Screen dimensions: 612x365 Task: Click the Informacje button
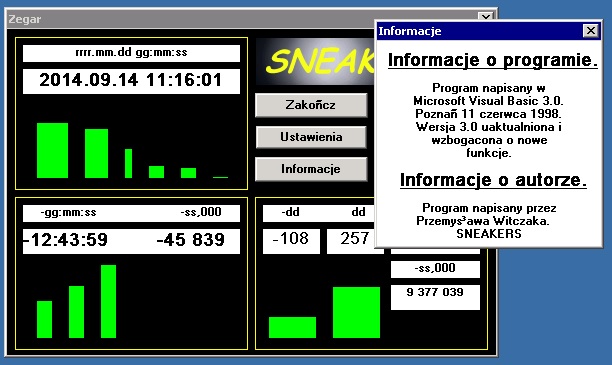311,169
